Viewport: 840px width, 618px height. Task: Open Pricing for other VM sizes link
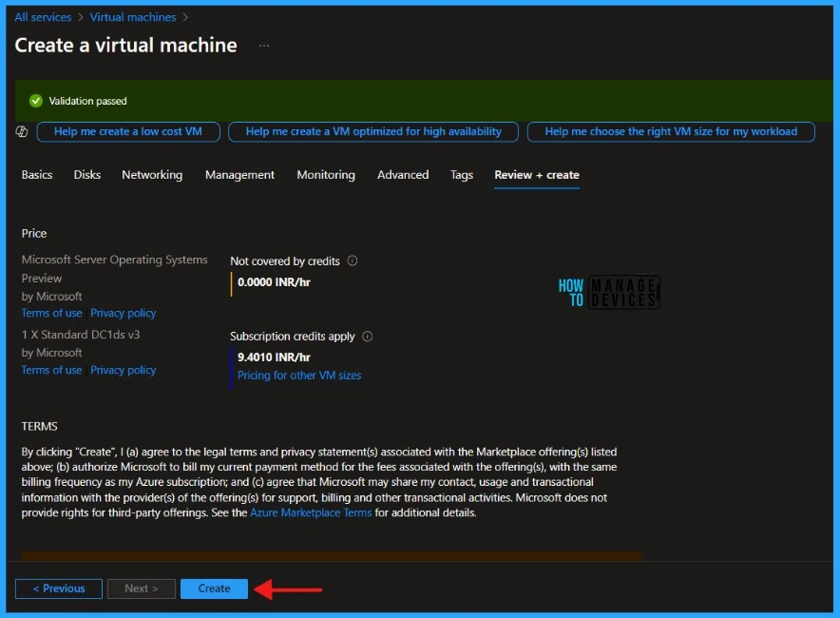click(299, 376)
